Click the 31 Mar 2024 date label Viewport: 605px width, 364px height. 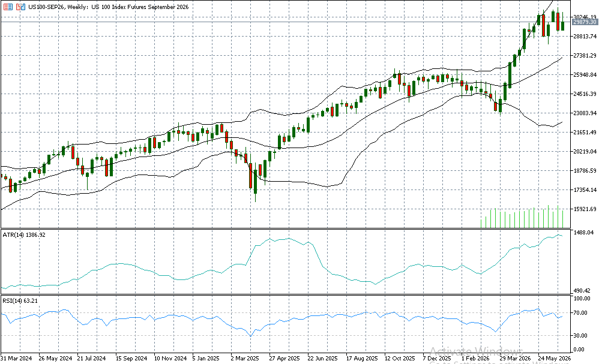(x=17, y=358)
